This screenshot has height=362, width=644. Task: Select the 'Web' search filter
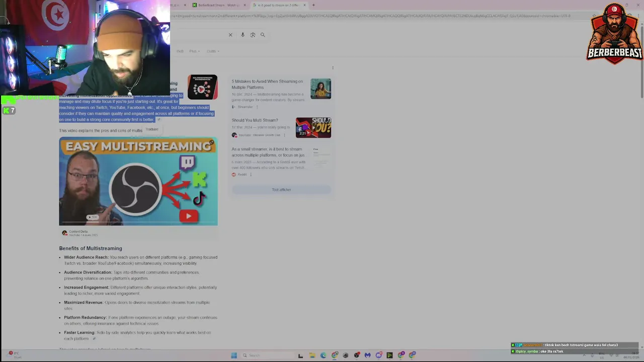coord(180,51)
